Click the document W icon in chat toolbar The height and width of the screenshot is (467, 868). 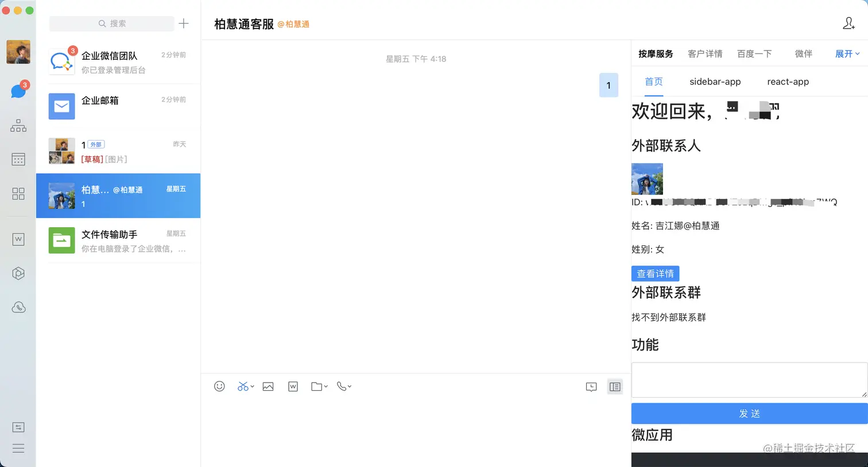coord(293,387)
